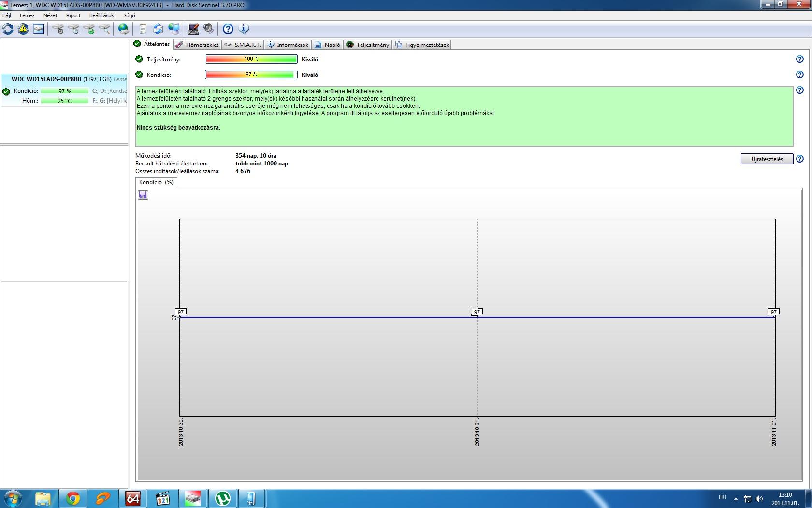The width and height of the screenshot is (812, 508).
Task: Open the Fájl menu
Action: coord(7,15)
